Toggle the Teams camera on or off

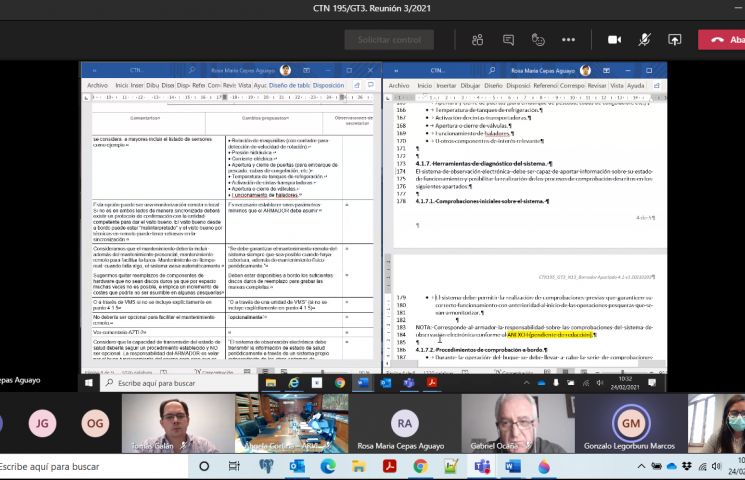click(614, 40)
